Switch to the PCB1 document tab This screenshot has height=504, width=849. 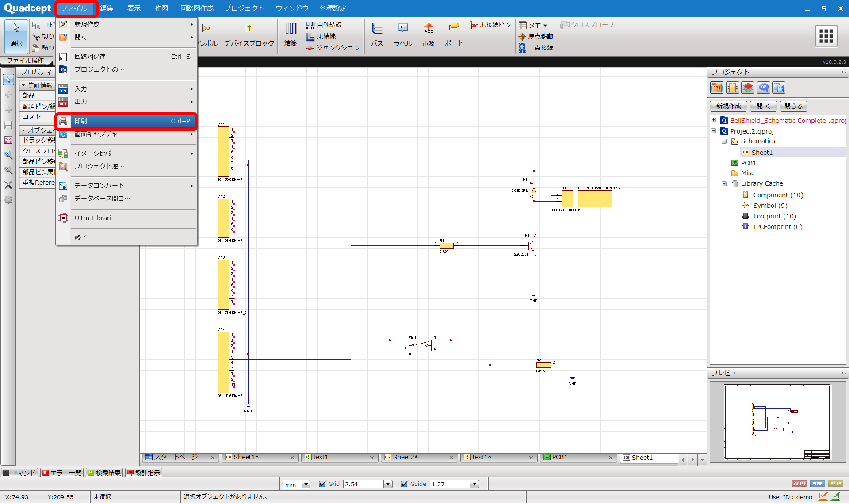tap(559, 458)
